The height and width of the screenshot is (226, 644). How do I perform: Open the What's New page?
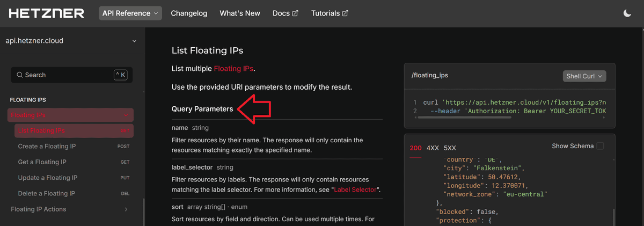click(x=240, y=13)
